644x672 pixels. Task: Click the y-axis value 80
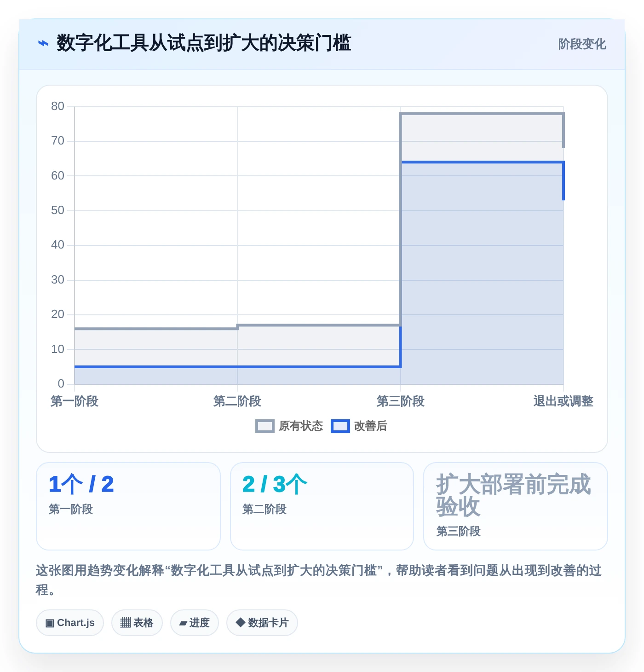click(57, 106)
